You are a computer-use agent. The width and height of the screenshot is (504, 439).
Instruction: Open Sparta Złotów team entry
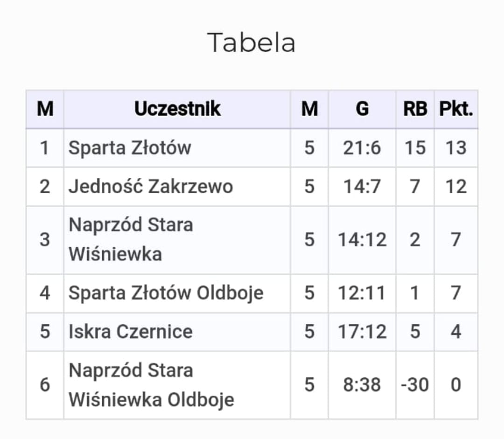tap(130, 148)
